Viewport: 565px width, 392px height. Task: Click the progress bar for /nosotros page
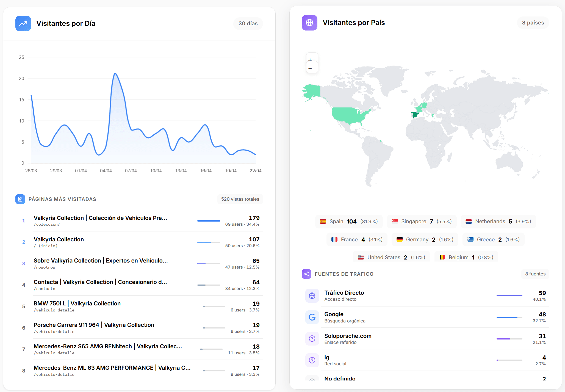(209, 264)
